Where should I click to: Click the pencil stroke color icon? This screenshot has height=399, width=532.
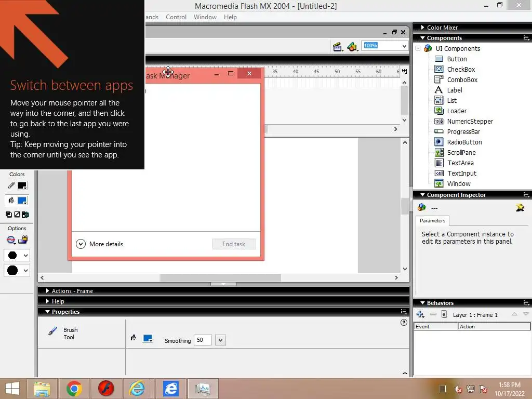point(11,185)
